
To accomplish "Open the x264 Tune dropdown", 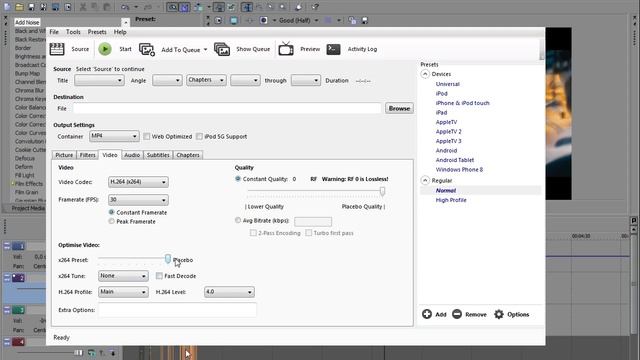I will [123, 276].
